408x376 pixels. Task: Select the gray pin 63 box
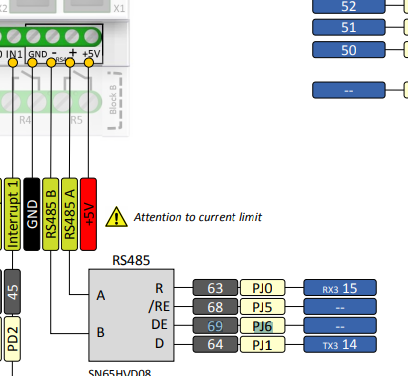(215, 288)
